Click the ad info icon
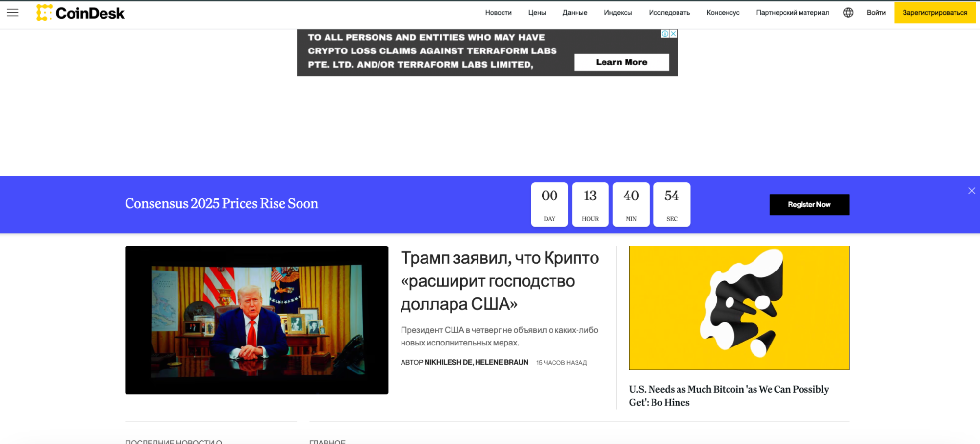980x444 pixels. [665, 34]
